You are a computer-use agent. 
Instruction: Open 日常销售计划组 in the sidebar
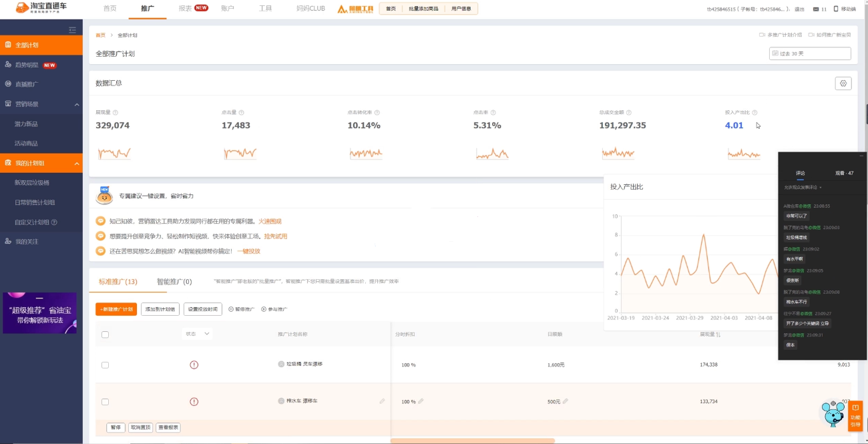tap(35, 202)
